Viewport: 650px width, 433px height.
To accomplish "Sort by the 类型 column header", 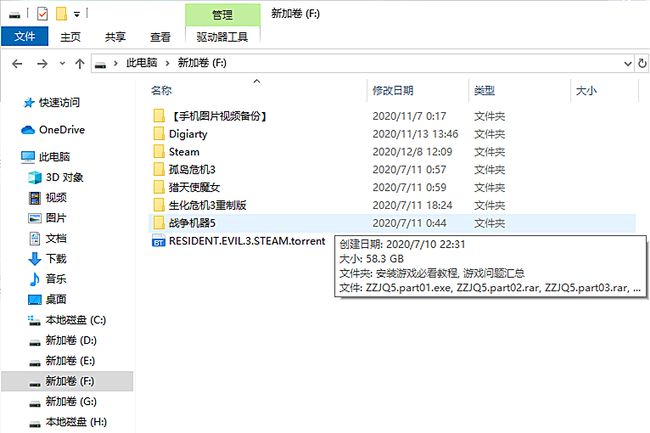I will point(484,90).
